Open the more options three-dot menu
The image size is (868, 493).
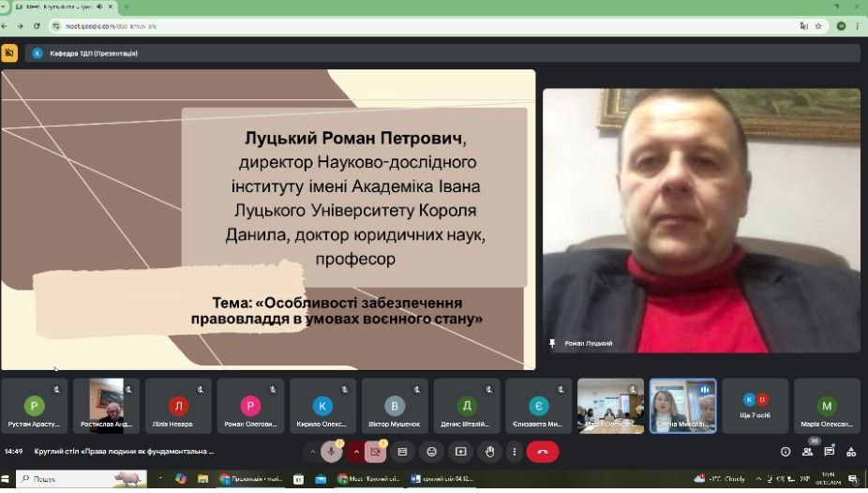[514, 452]
